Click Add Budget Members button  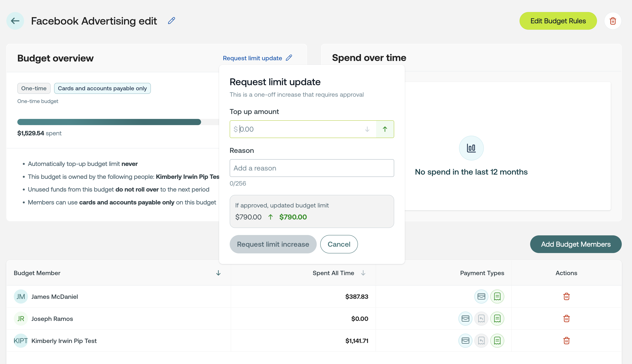tap(576, 244)
